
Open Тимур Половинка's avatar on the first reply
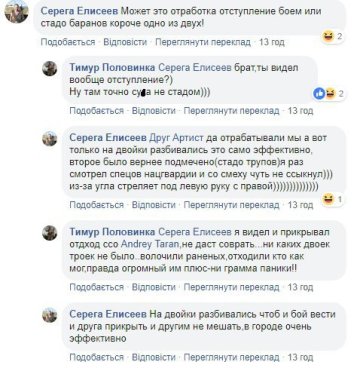tap(50, 69)
